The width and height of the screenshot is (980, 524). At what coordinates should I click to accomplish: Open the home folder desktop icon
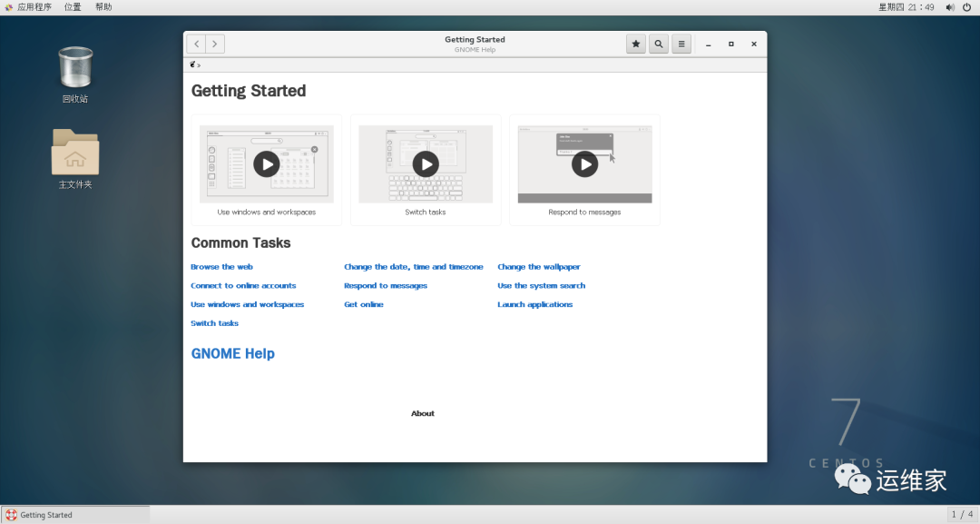tap(75, 159)
